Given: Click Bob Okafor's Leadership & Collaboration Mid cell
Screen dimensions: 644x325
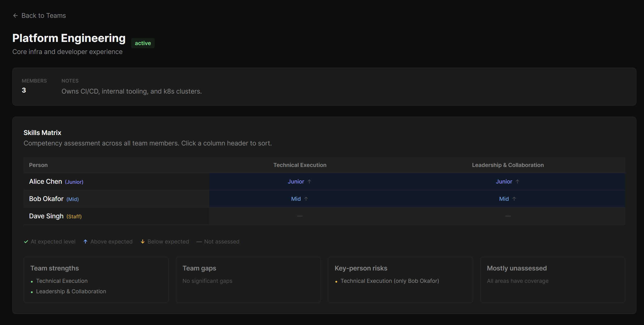Looking at the screenshot, I should (508, 199).
